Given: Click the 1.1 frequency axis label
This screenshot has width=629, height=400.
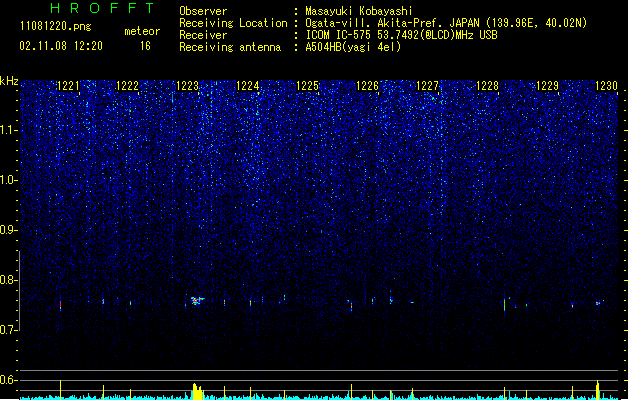Looking at the screenshot, I should click(x=8, y=130).
